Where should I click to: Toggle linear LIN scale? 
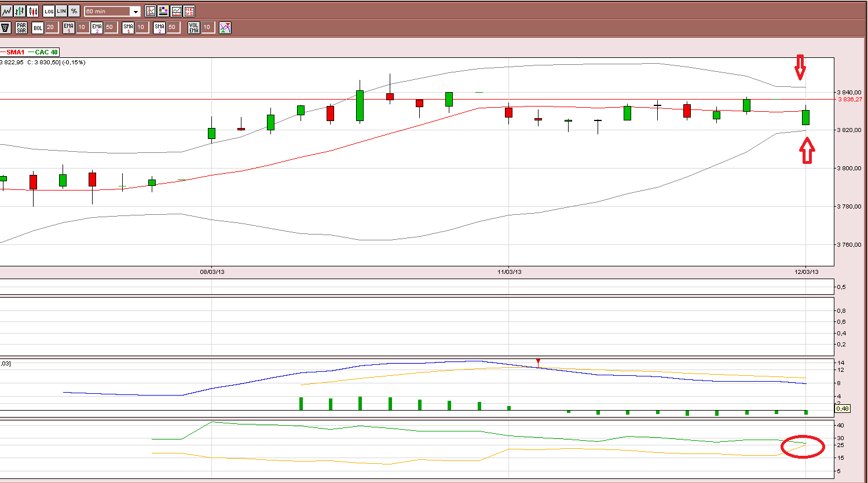[x=61, y=11]
